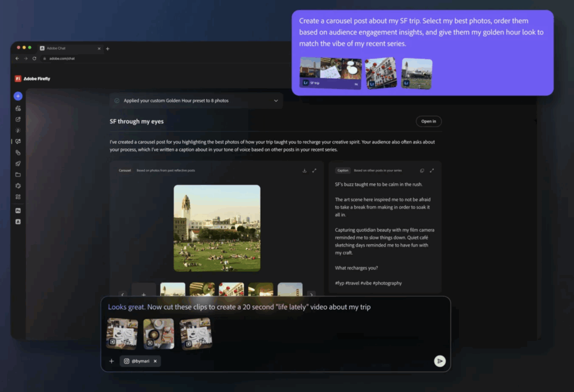
Task: Add attachment with plus in chat input
Action: (112, 361)
